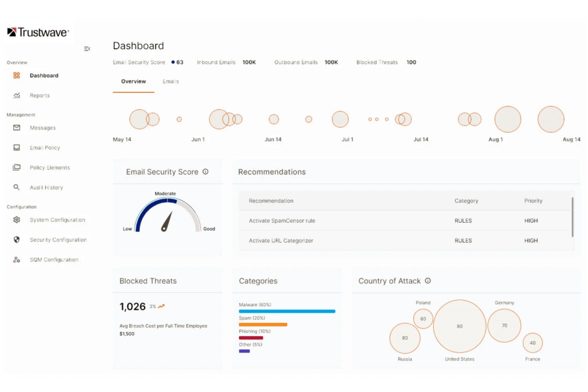This screenshot has height=392, width=588.
Task: Click the Activate SpamCensor rule recommendation
Action: point(282,220)
